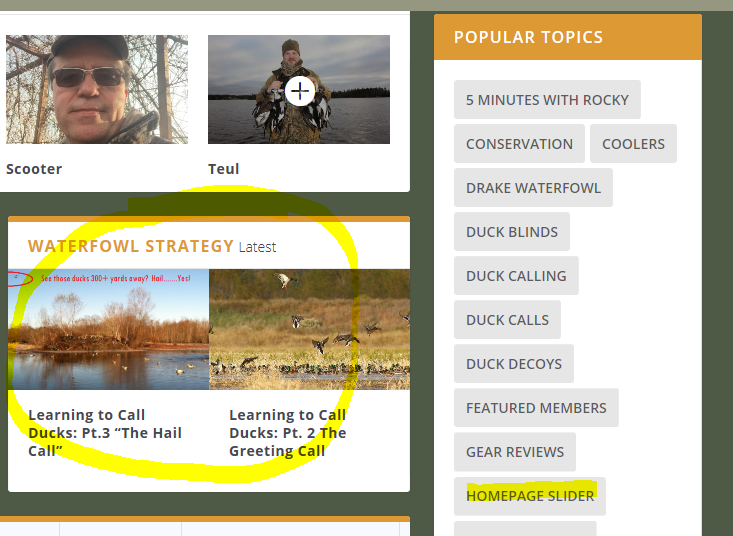Viewport: 733px width, 536px height.
Task: Read Learning to Call Ducks Pt.3 article
Action: [105, 433]
